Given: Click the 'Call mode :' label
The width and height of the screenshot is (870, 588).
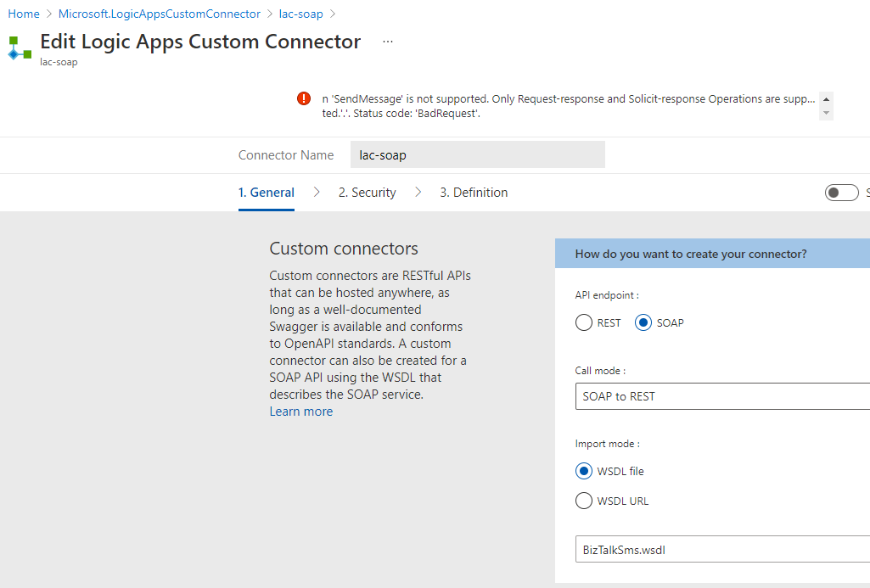Looking at the screenshot, I should coord(600,371).
